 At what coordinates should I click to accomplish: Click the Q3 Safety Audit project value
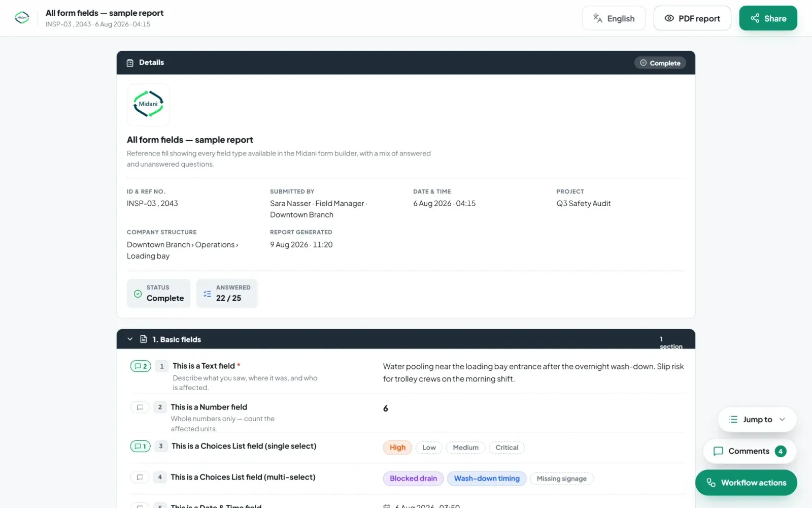click(x=583, y=203)
